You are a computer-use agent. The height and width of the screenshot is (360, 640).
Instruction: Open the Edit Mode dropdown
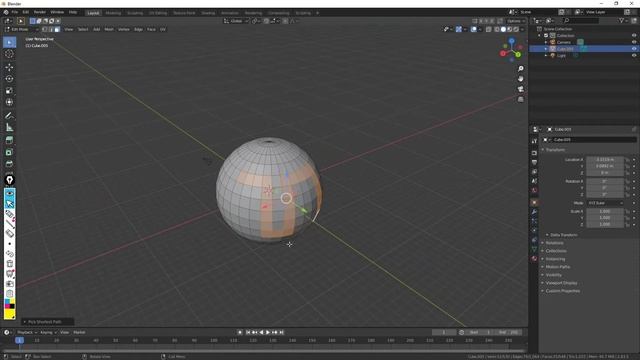[x=21, y=29]
